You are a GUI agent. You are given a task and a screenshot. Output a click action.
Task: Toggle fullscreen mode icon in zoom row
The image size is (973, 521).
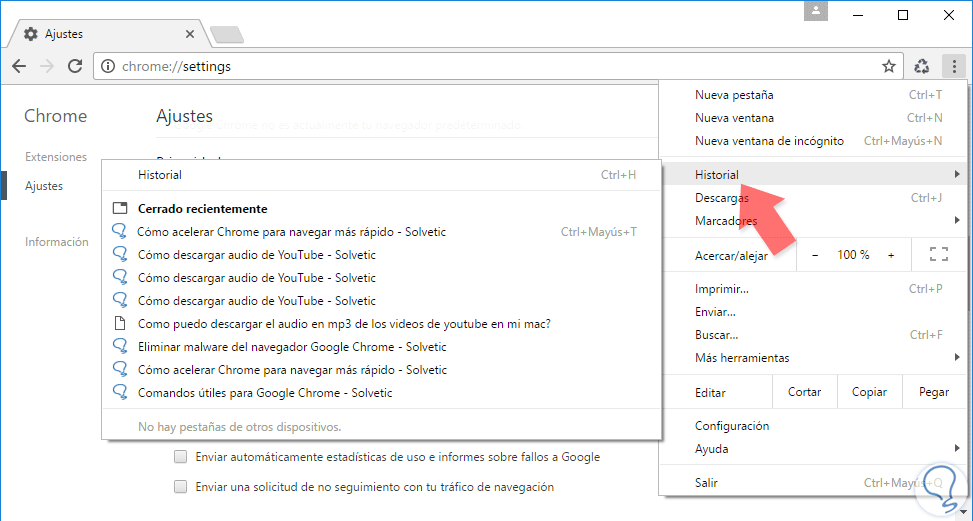point(939,255)
